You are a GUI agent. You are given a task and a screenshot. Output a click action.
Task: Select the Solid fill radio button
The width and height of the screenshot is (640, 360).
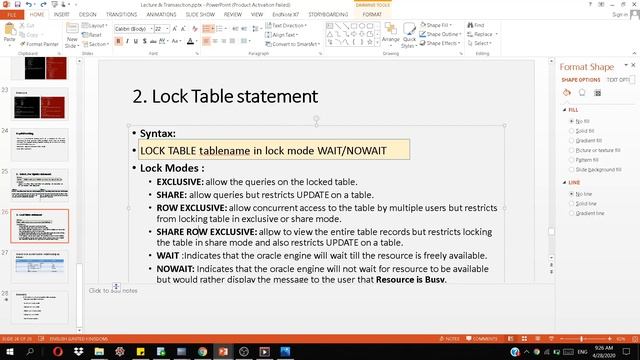coord(571,131)
